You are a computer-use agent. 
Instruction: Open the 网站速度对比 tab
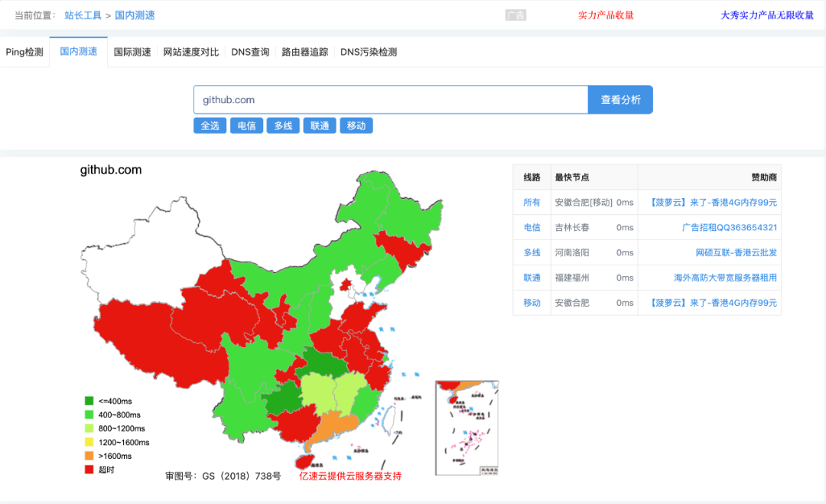click(x=190, y=52)
